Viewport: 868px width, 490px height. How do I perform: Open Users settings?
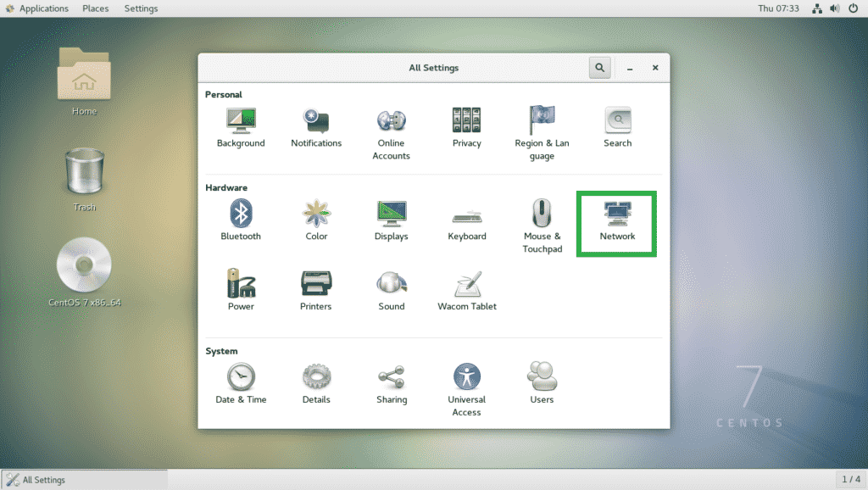coord(542,377)
